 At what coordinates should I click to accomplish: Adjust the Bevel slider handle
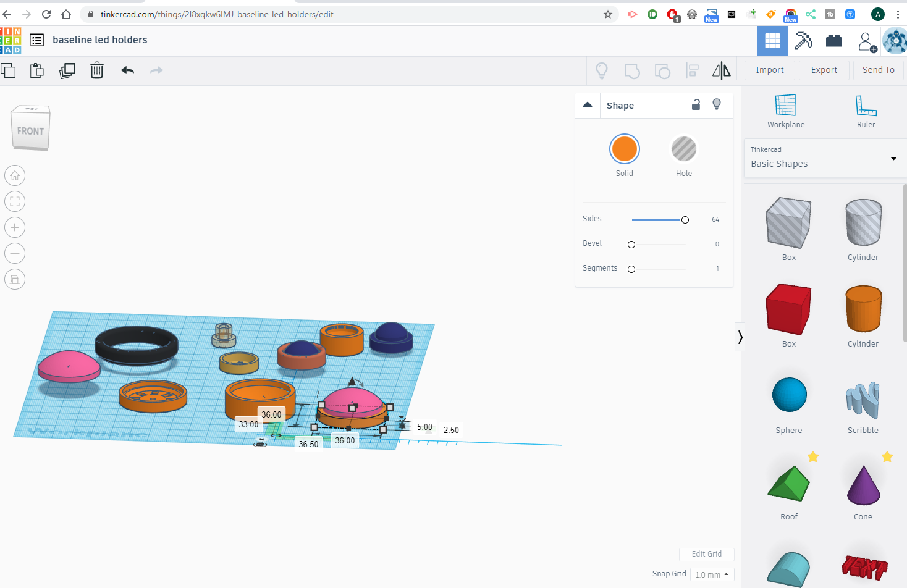tap(631, 245)
